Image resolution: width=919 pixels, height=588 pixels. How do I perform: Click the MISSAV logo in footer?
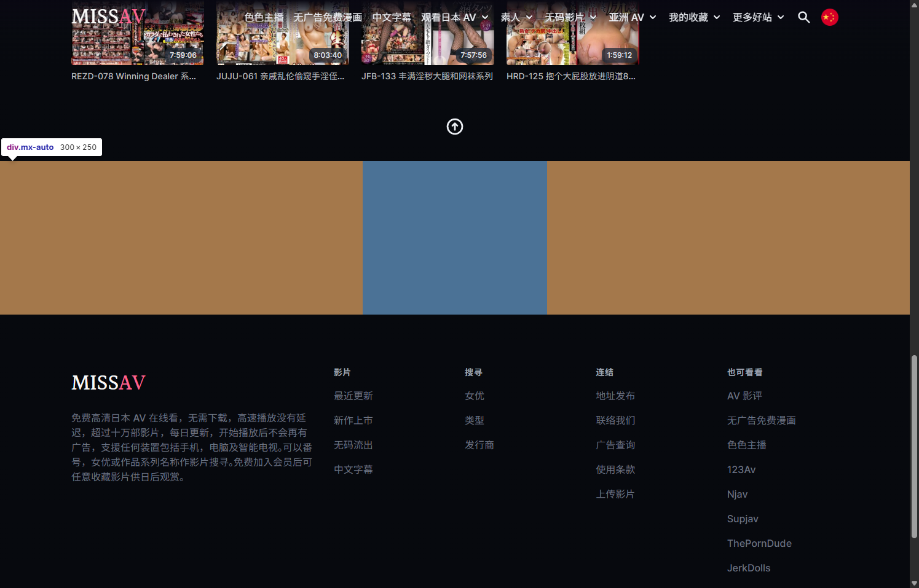pos(108,383)
